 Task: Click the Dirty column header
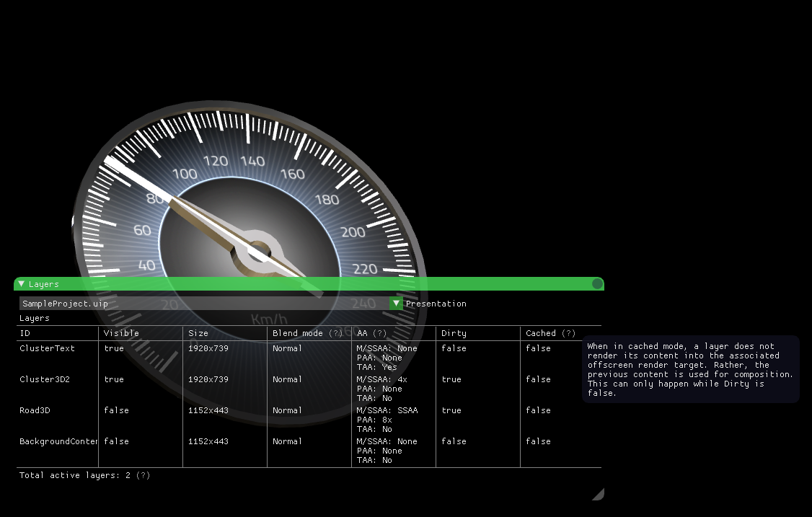point(454,333)
